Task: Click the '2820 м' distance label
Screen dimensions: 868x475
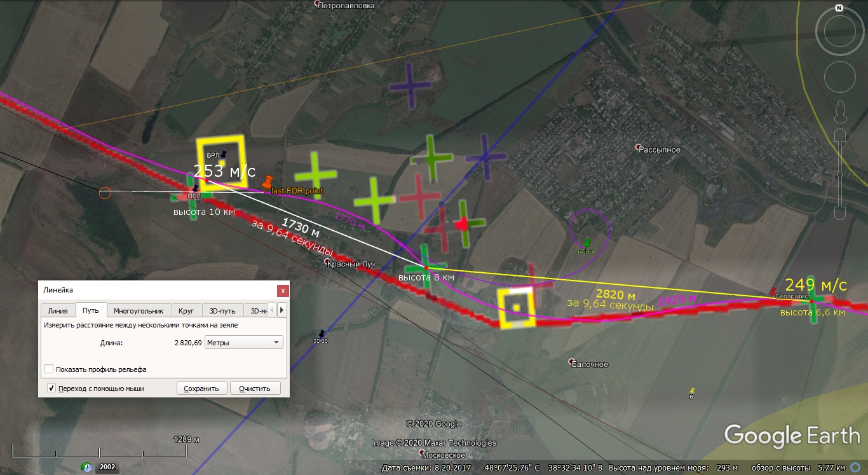Action: pyautogui.click(x=616, y=294)
